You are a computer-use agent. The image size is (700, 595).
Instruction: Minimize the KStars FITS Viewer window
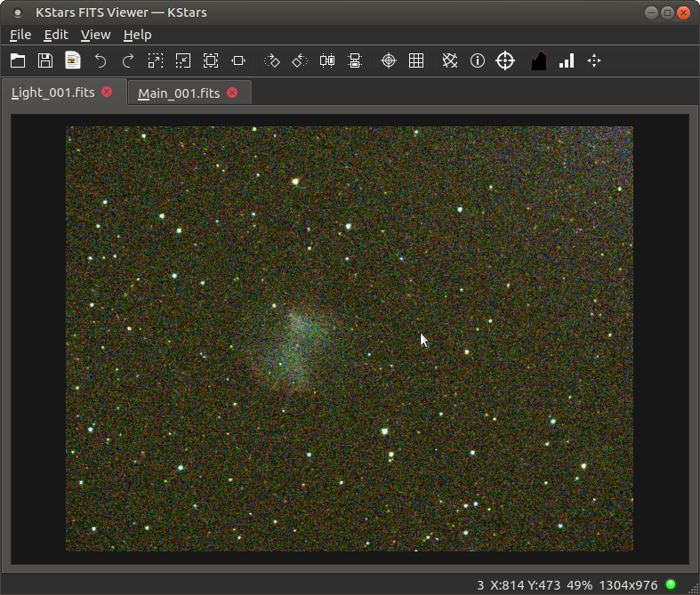pos(651,12)
